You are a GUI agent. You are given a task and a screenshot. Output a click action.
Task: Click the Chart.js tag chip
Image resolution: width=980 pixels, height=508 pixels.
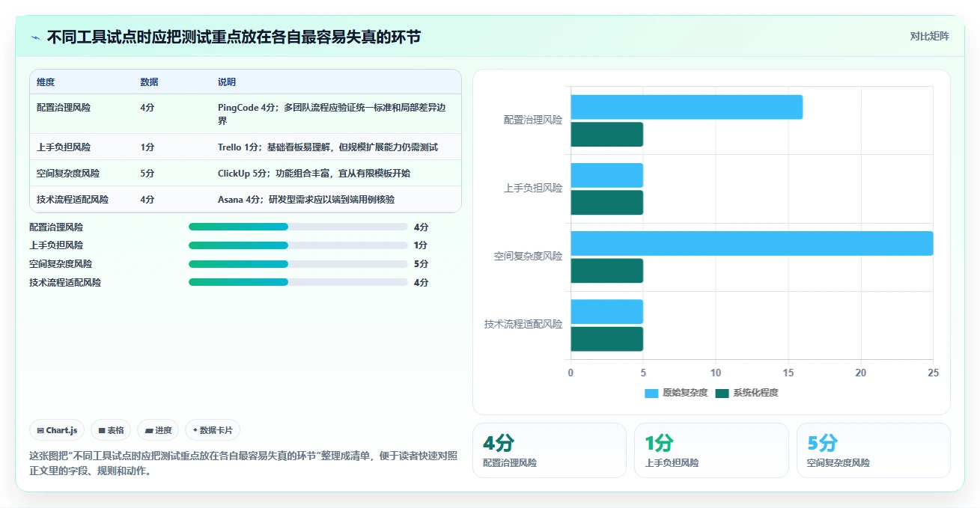58,430
